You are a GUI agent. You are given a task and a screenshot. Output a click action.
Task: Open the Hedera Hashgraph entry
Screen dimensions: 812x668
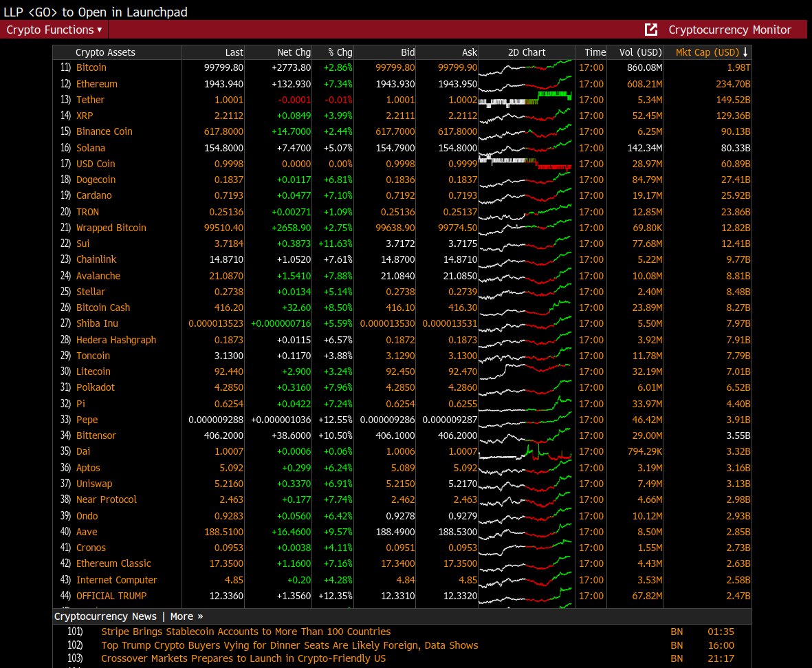(x=116, y=340)
